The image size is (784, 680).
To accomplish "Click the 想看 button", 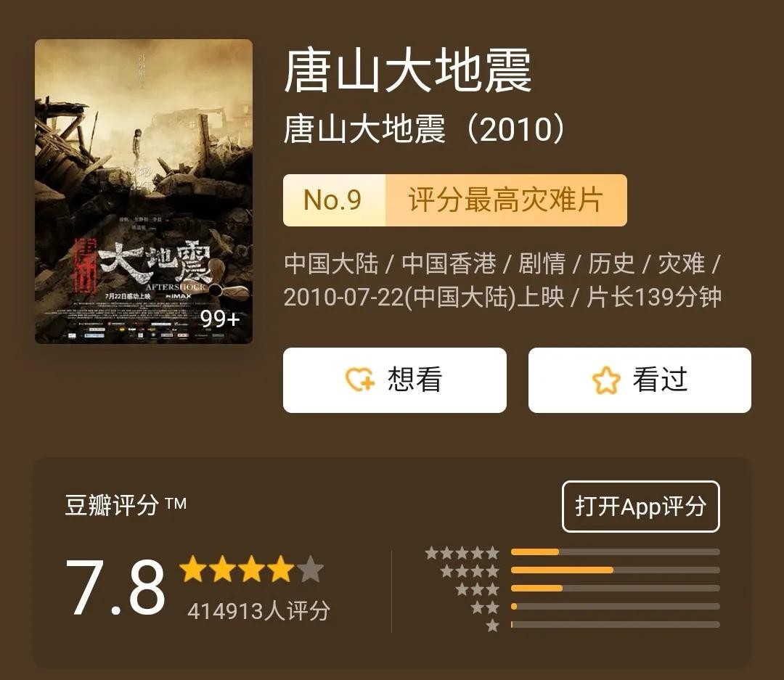I will pos(394,380).
